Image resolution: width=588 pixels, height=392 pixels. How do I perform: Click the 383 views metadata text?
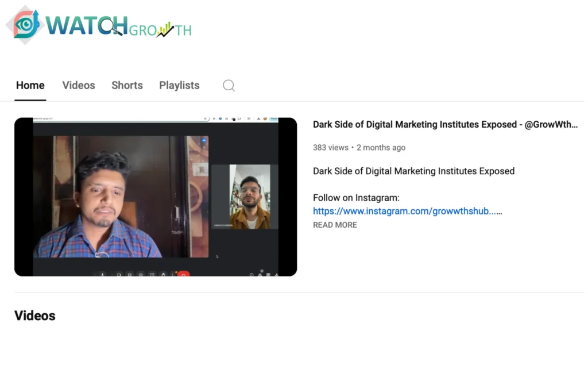point(330,148)
